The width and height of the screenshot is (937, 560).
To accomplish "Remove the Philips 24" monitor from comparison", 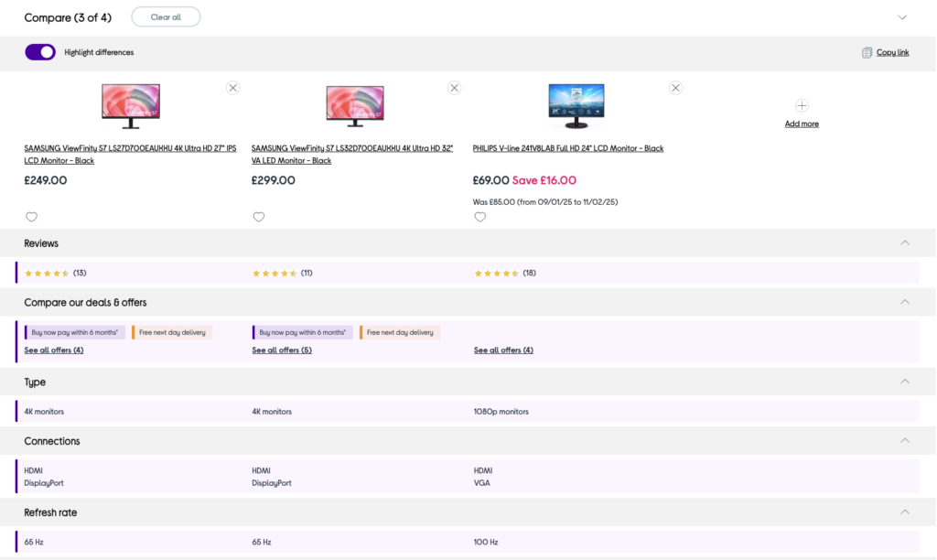I will coord(676,88).
